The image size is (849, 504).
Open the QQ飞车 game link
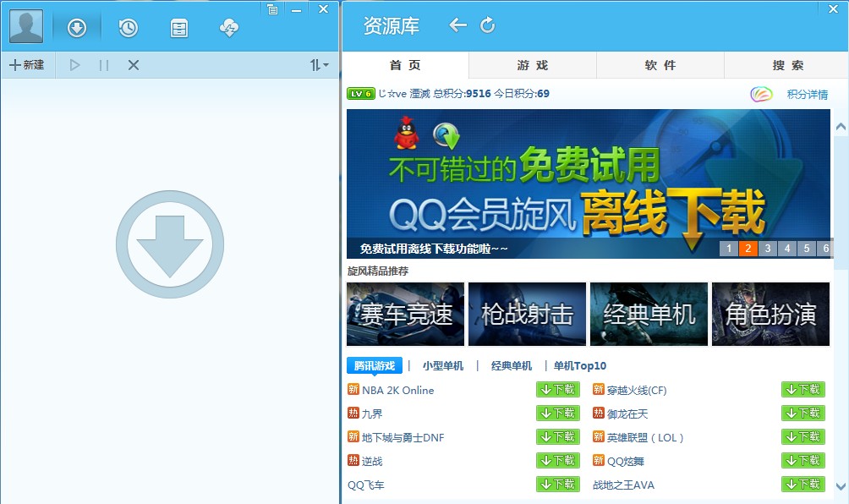point(366,485)
